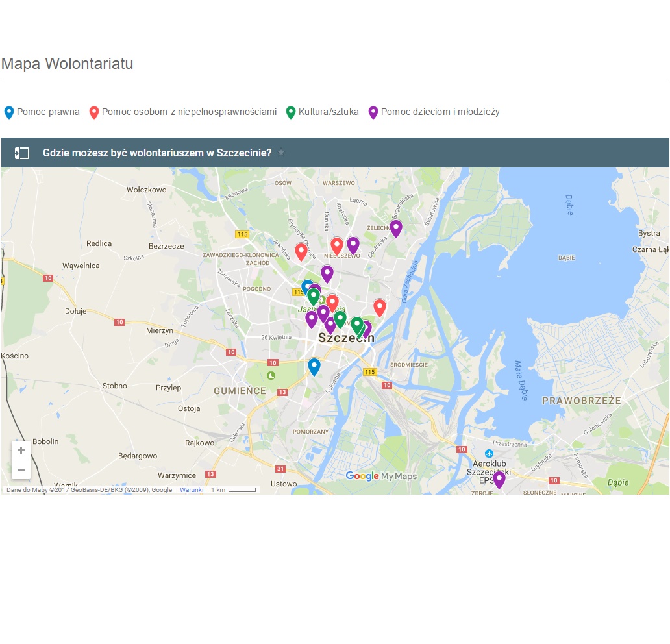This screenshot has width=670, height=644.
Task: Select the red pin above Niebuszewo label
Action: pyautogui.click(x=337, y=247)
